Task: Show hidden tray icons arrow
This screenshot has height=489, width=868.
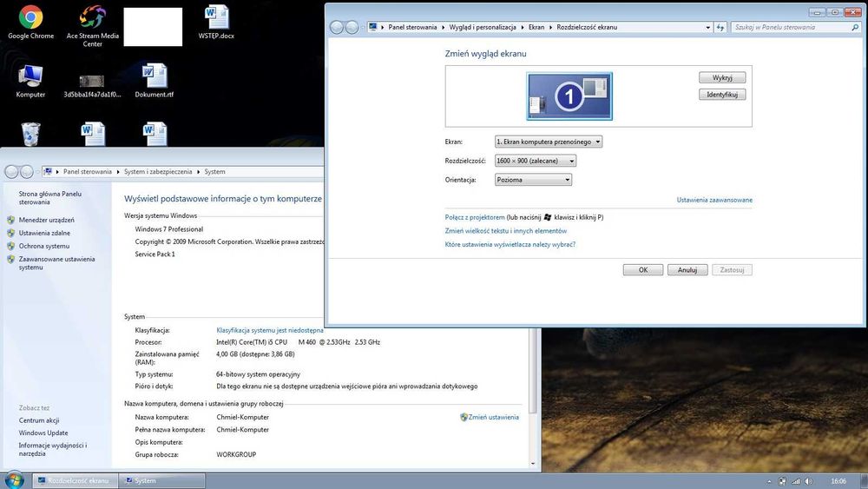Action: coord(769,481)
